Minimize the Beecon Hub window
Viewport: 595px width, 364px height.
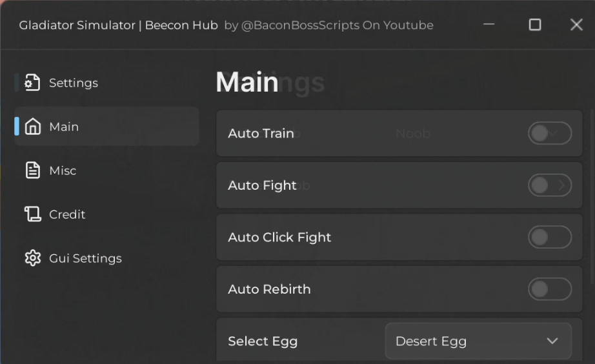(489, 25)
